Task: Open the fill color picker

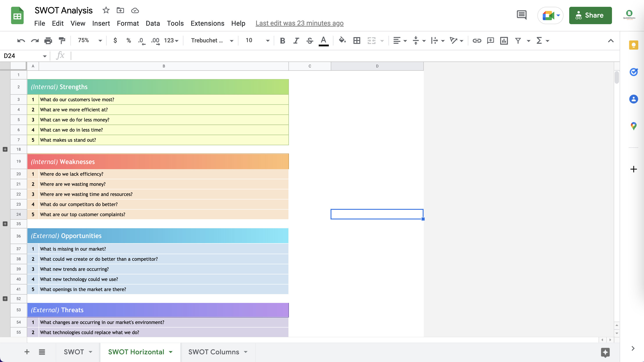Action: [342, 41]
